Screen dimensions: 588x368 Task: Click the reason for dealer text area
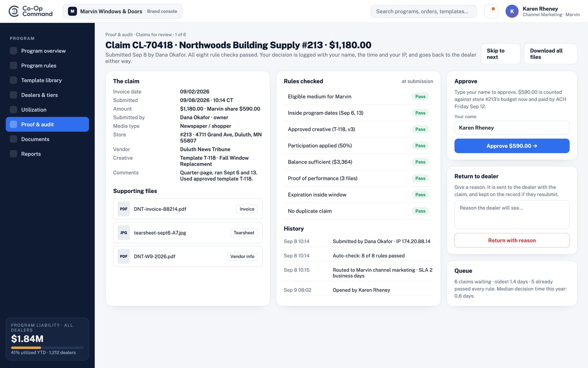coord(512,215)
